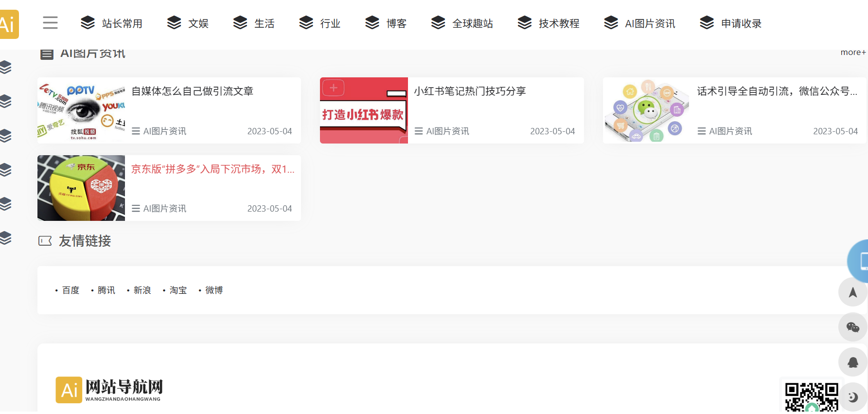Open the 技术教程 menu

click(x=549, y=23)
